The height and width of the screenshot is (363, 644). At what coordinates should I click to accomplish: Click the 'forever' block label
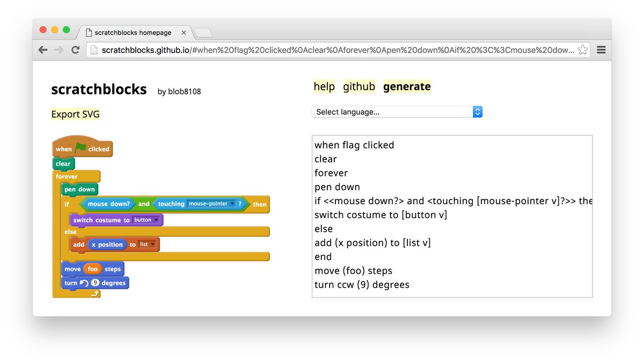click(x=67, y=176)
